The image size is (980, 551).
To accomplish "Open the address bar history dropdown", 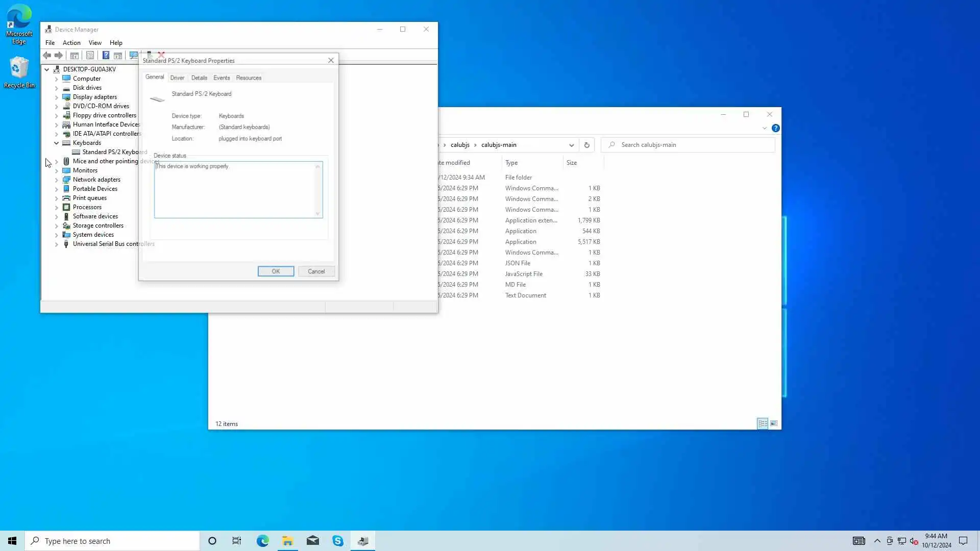I will coord(572,145).
